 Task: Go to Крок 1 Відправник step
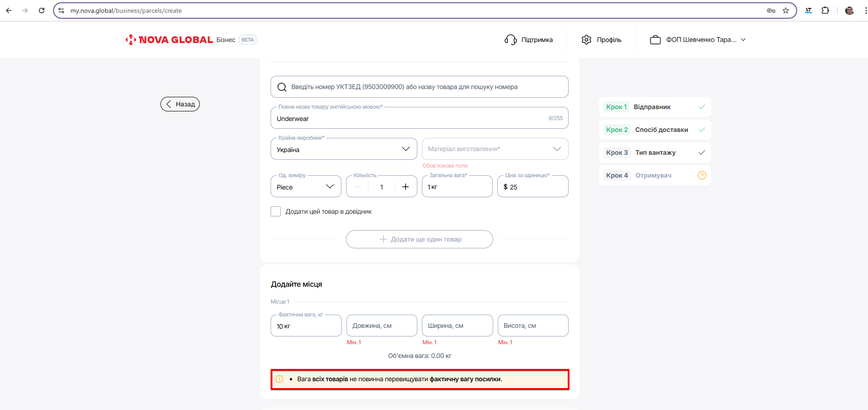tap(654, 107)
